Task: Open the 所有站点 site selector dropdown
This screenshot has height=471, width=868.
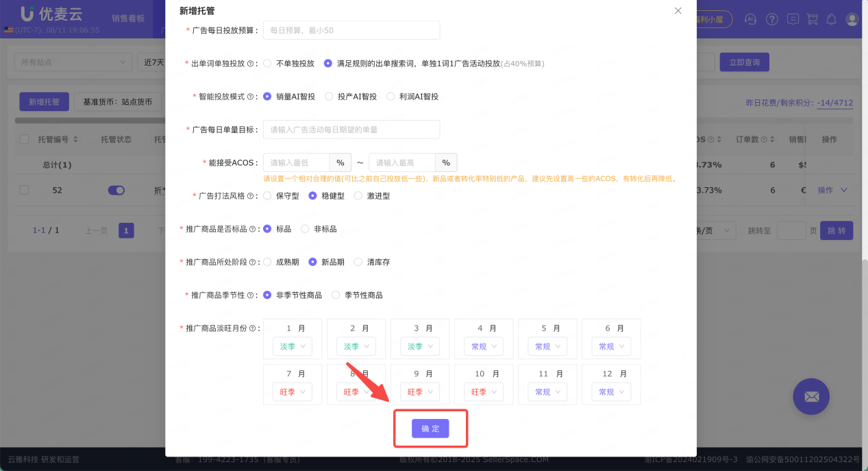Action: pos(72,61)
